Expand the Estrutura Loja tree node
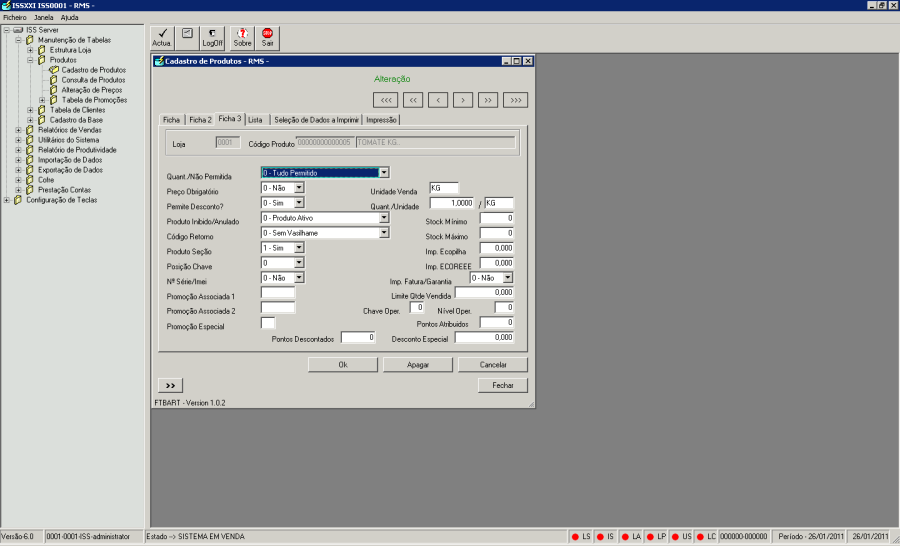Viewport: 900px width, 546px height. pyautogui.click(x=30, y=50)
